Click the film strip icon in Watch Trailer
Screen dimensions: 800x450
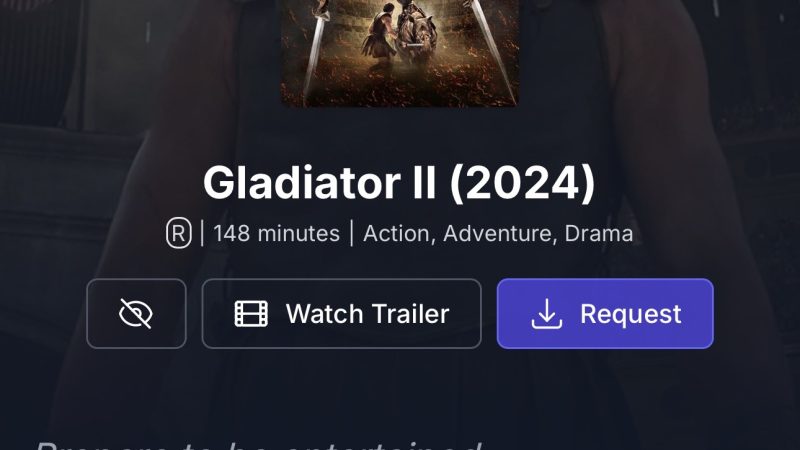click(251, 313)
